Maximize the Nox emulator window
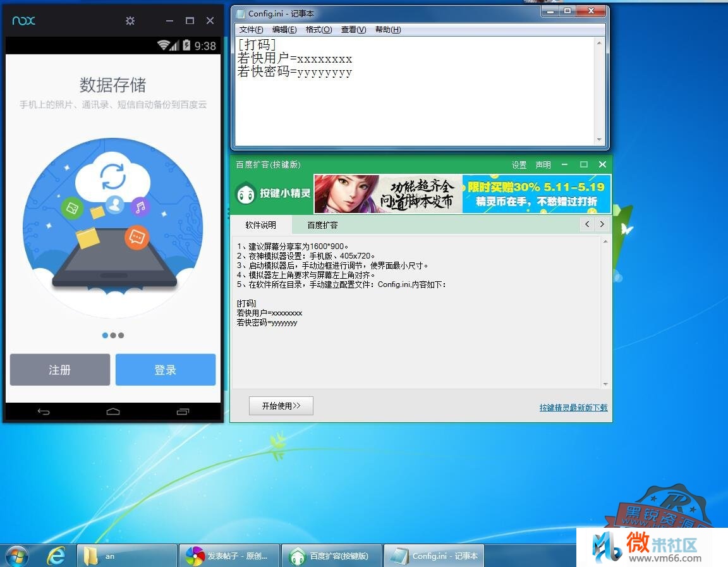Image resolution: width=728 pixels, height=567 pixels. click(x=190, y=20)
